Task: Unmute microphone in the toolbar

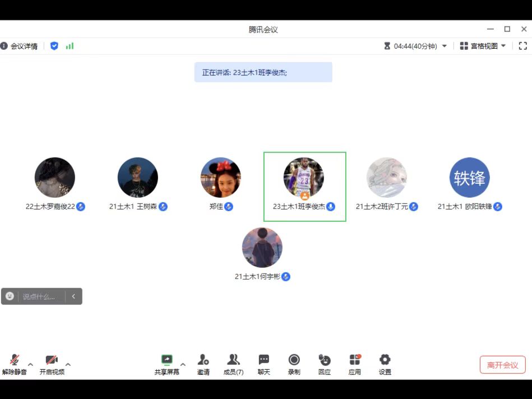Action: coord(14,360)
